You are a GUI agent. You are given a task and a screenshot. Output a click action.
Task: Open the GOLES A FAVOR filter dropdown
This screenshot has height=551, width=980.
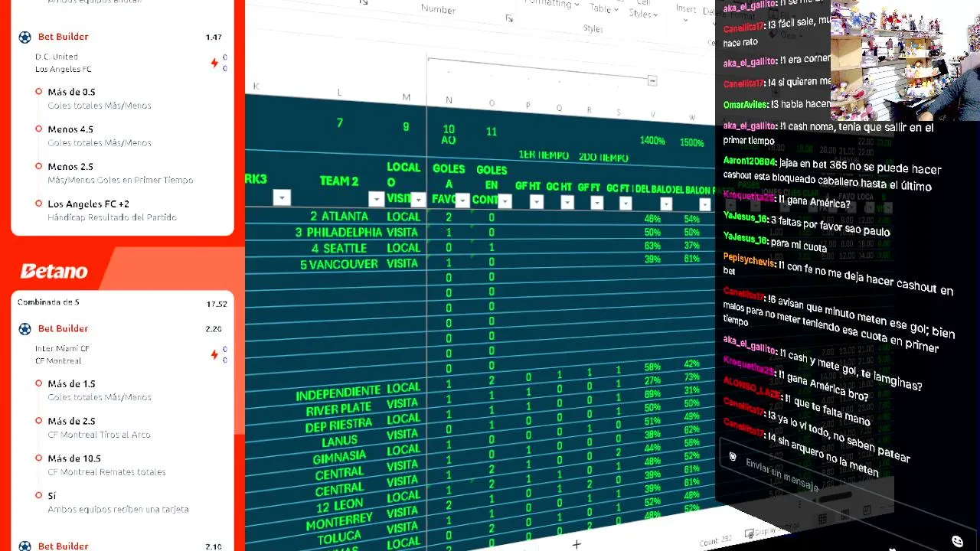pyautogui.click(x=462, y=201)
